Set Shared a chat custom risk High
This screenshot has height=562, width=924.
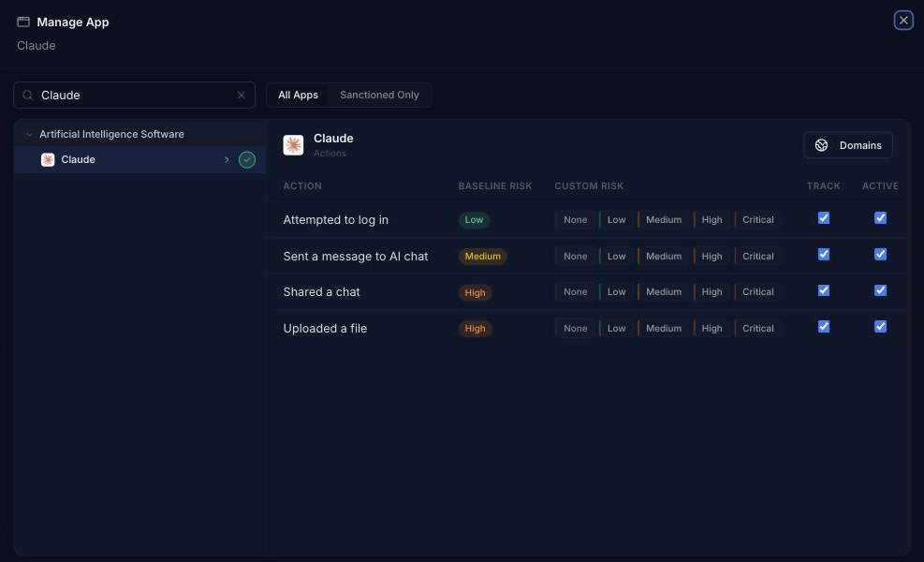coord(711,292)
